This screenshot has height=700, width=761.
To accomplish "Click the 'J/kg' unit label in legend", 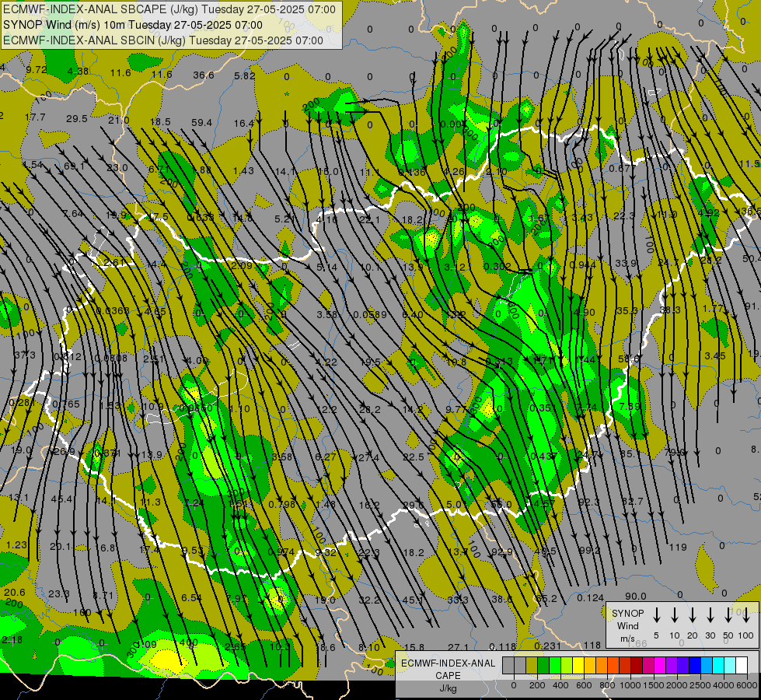I will point(448,688).
